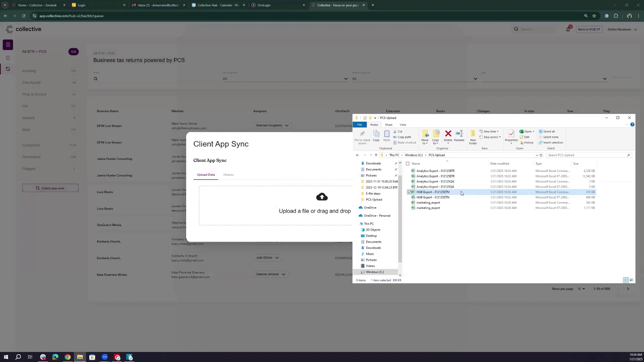
Task: Open the Rows per page dropdown
Action: (x=581, y=289)
